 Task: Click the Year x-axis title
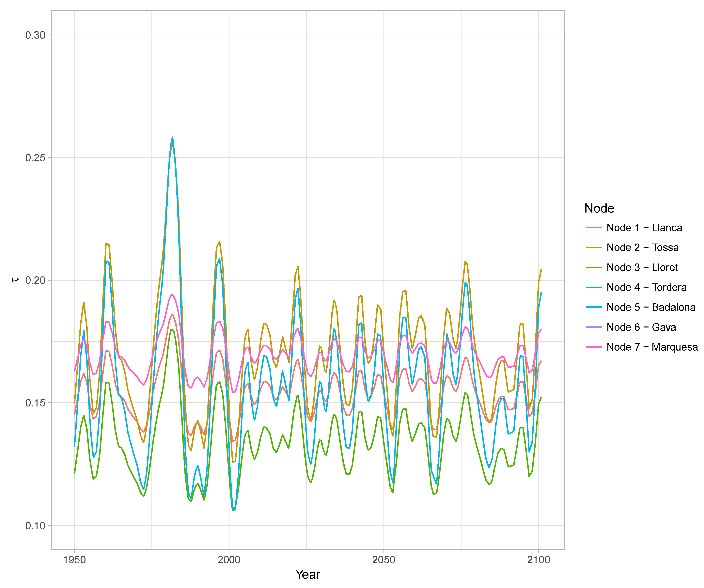(x=308, y=574)
